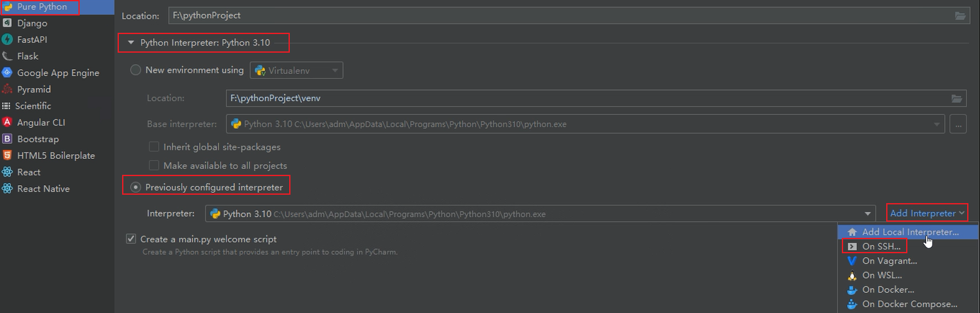Collapse the Python Interpreter section
The width and height of the screenshot is (980, 313).
[131, 43]
